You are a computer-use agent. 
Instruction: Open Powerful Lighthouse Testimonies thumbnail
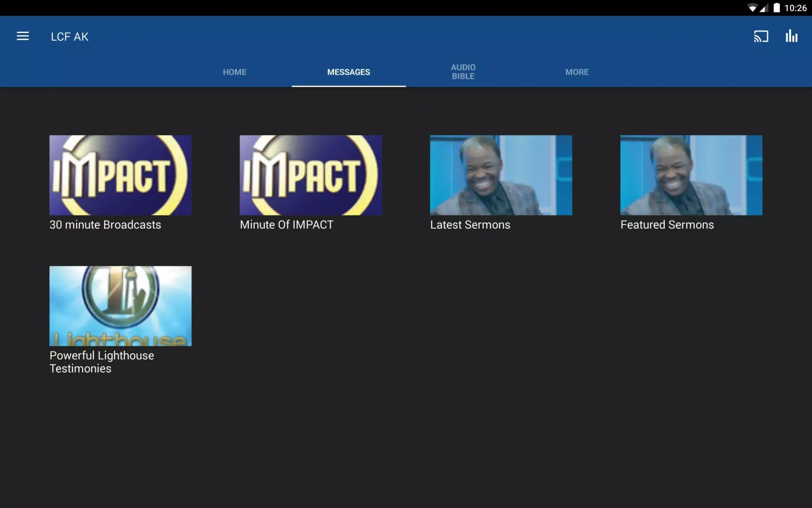coord(120,306)
